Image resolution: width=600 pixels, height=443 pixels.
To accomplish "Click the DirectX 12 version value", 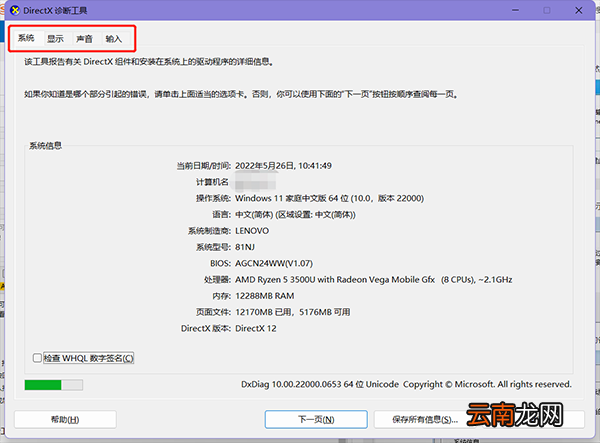I will (x=256, y=328).
